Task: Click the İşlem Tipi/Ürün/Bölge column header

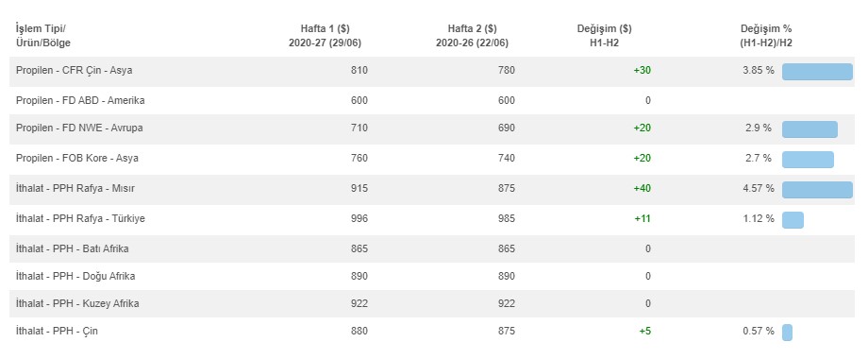Action: tap(43, 36)
